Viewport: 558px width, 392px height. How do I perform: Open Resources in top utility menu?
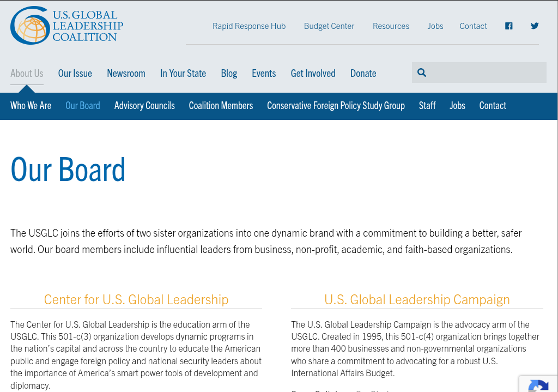[x=391, y=26]
